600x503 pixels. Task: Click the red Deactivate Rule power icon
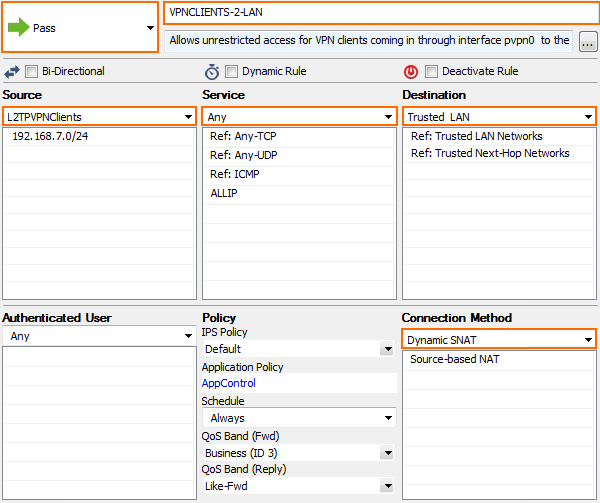coord(411,72)
